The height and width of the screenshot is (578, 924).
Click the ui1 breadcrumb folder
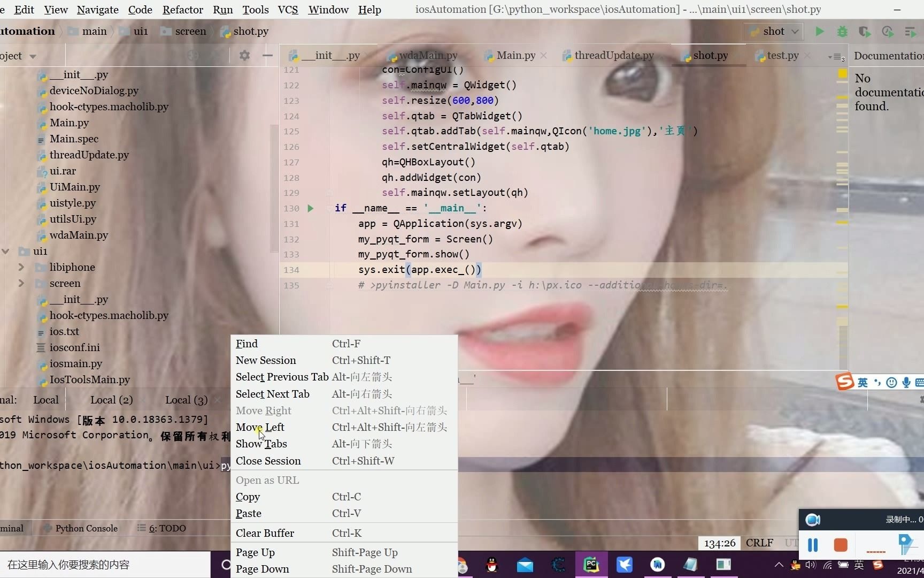(134, 32)
